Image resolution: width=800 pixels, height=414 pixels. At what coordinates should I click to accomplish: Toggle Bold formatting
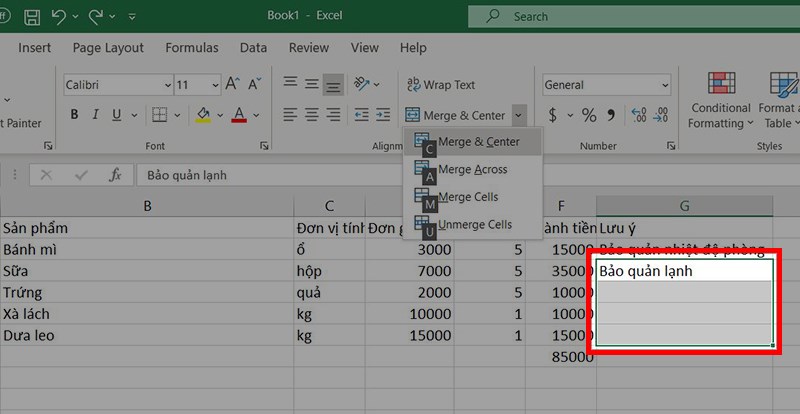click(74, 115)
